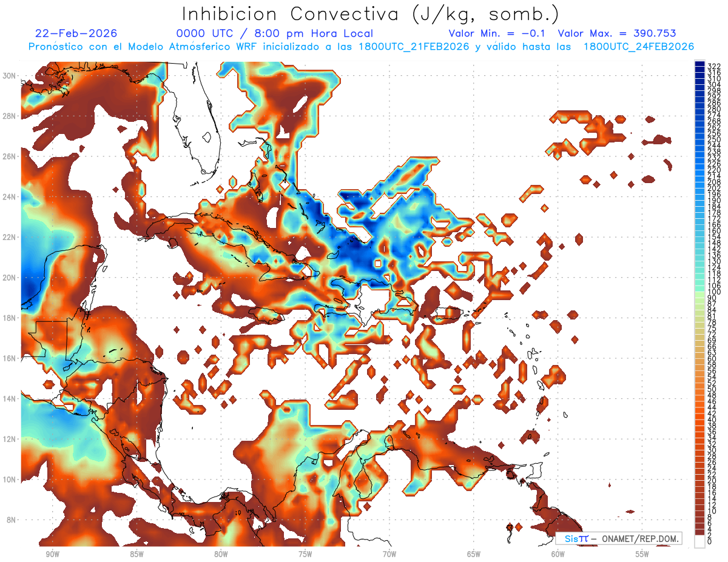
Task: Select the date '22-Feb-2026'
Action: click(76, 33)
